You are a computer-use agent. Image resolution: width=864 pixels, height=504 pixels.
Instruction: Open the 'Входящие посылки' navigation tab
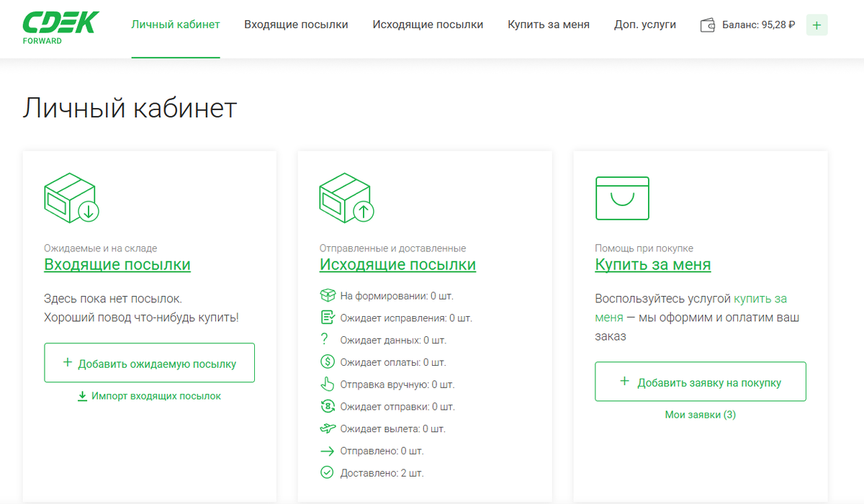(296, 24)
